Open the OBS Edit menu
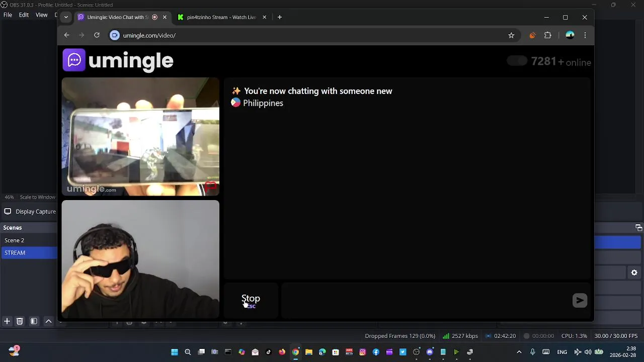Screen dimensions: 644x362 24,15
